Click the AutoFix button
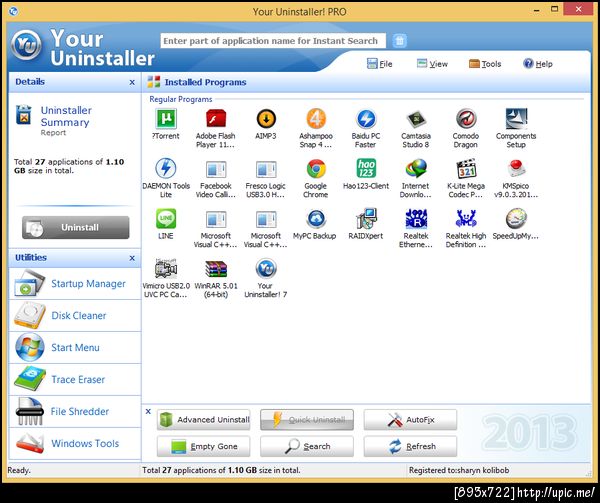 (410, 420)
